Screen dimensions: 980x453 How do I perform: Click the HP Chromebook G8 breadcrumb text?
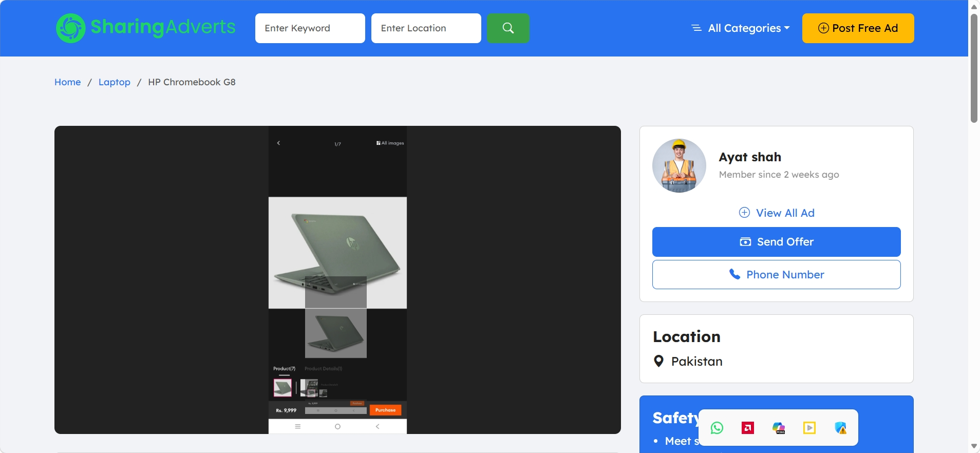pos(192,82)
